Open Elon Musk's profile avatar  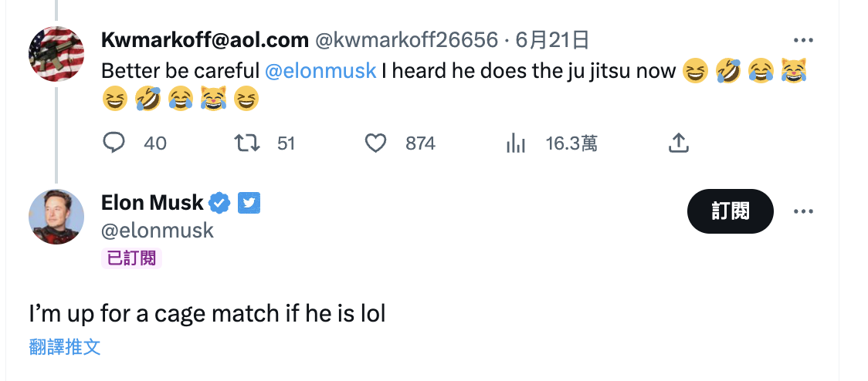tap(56, 217)
